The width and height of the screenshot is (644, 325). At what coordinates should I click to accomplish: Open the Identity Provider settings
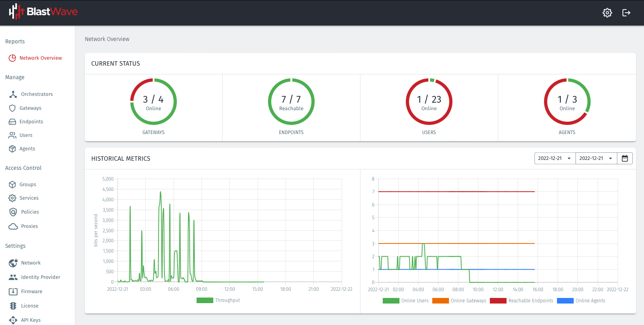[x=40, y=277]
